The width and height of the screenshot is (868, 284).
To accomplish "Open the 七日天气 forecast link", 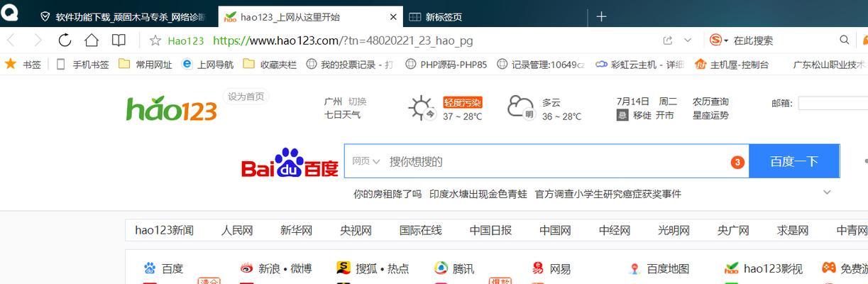I will pos(342,115).
